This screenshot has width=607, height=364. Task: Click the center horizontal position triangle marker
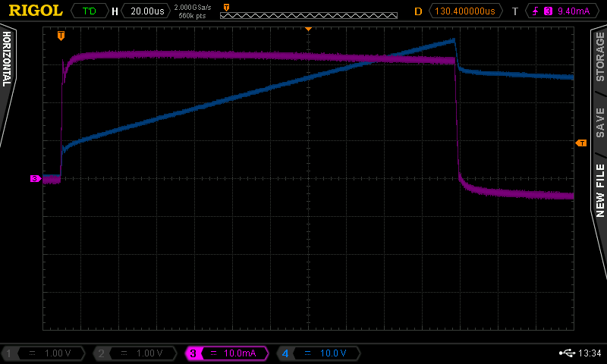click(x=308, y=29)
